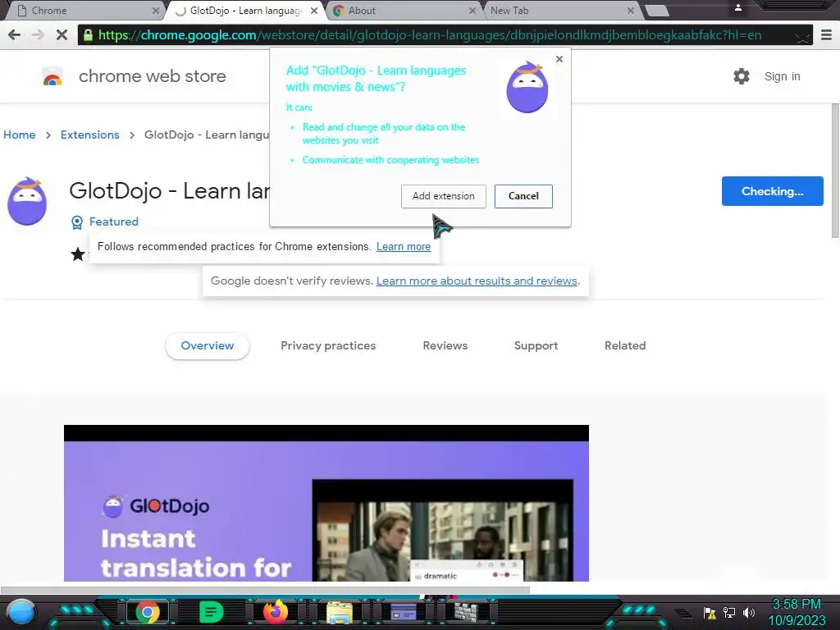
Task: Click Learn more in the Featured tooltip
Action: tap(404, 246)
